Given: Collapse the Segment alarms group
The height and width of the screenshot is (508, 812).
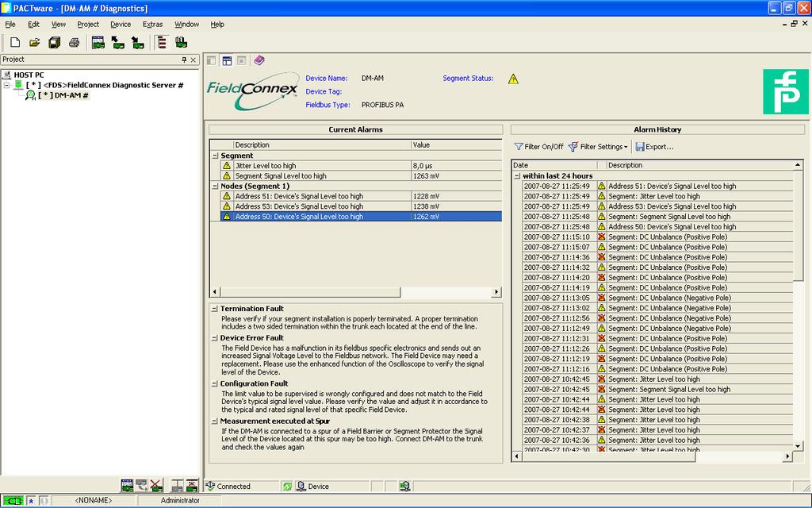Looking at the screenshot, I should (215, 156).
